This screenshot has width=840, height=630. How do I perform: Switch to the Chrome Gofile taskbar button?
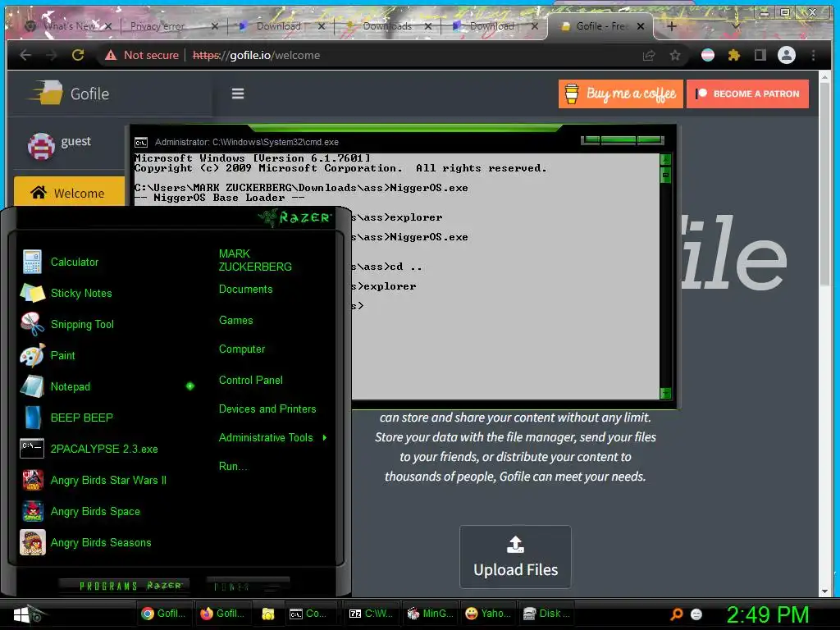pyautogui.click(x=163, y=614)
